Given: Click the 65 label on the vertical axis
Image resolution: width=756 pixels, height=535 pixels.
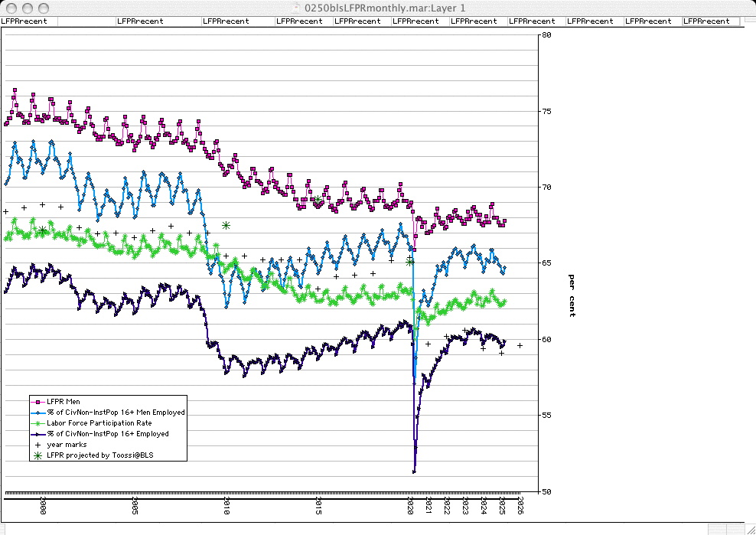Looking at the screenshot, I should 547,263.
